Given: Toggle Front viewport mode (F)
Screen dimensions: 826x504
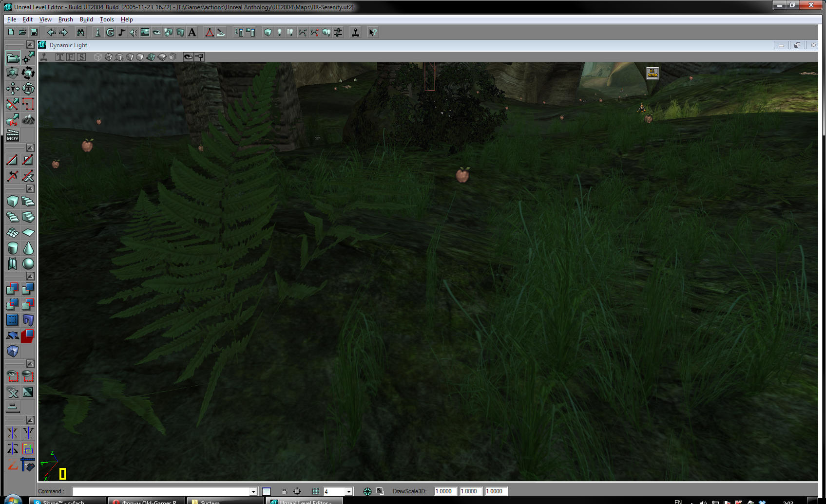Looking at the screenshot, I should coord(71,57).
